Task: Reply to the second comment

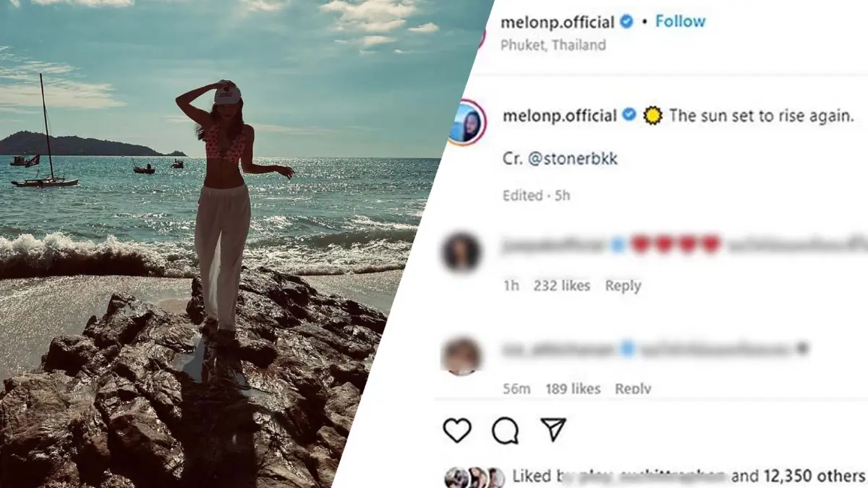Action: click(633, 389)
